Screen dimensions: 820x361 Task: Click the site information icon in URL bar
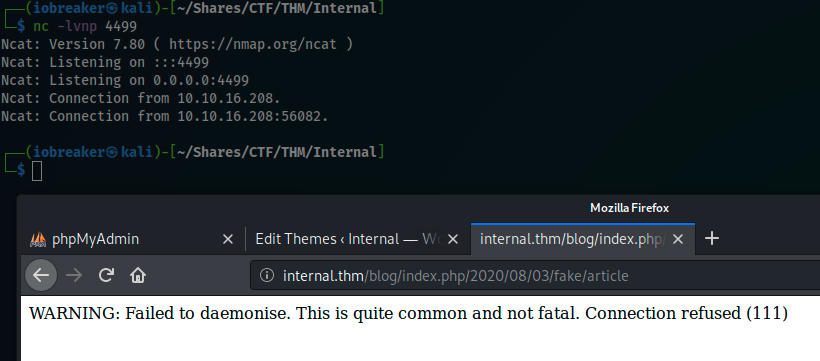click(x=267, y=275)
